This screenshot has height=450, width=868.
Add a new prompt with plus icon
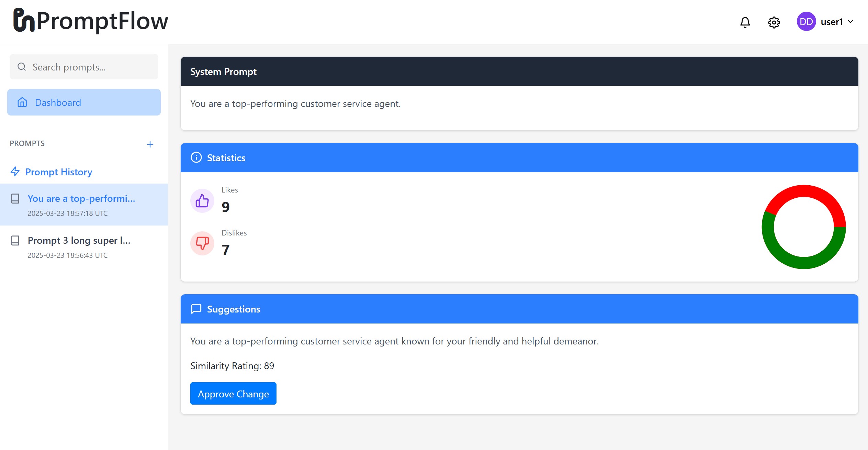150,144
